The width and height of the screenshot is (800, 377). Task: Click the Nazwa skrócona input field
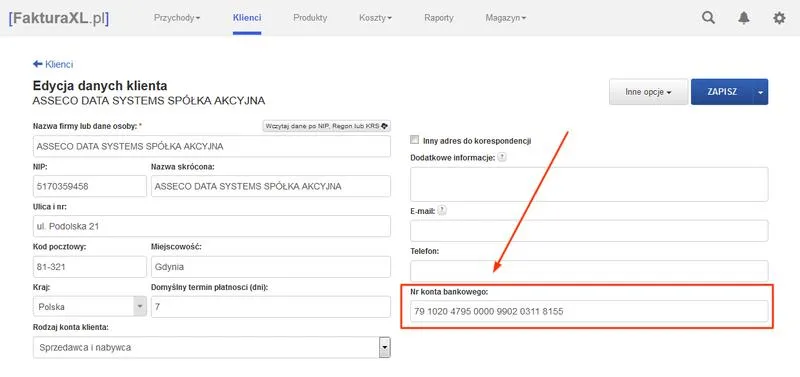point(271,186)
